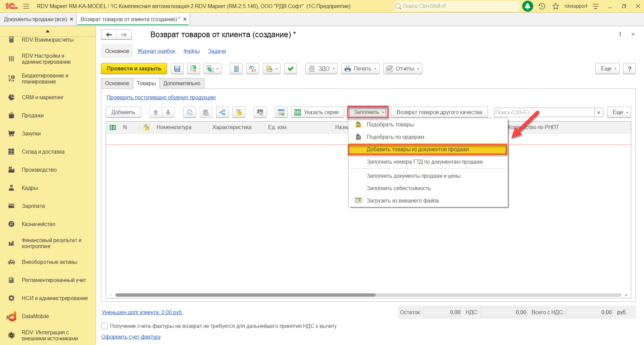This screenshot has width=644, height=345.
Task: Click the horizontal table scrollbar
Action: [x=245, y=295]
